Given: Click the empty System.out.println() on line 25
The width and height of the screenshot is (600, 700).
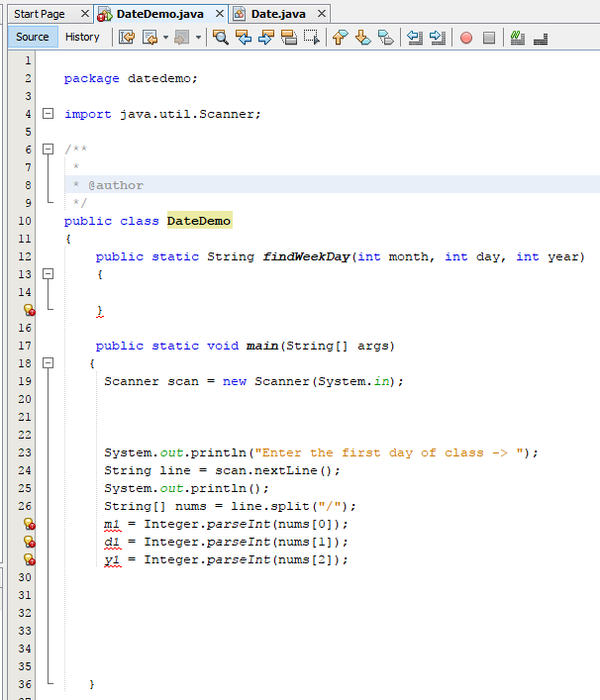Looking at the screenshot, I should [x=186, y=488].
